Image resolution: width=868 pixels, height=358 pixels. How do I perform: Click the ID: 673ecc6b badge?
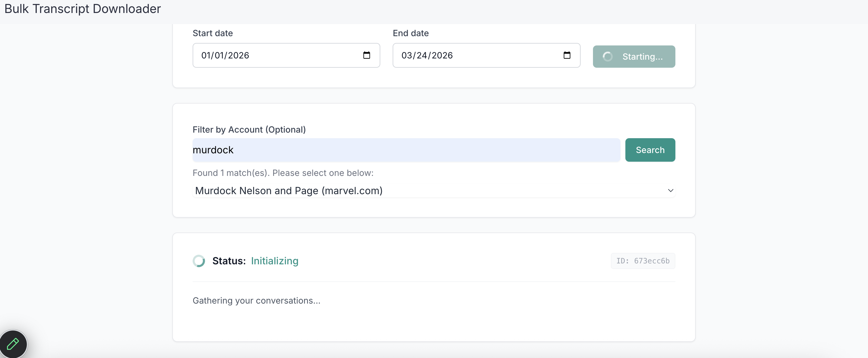tap(643, 261)
